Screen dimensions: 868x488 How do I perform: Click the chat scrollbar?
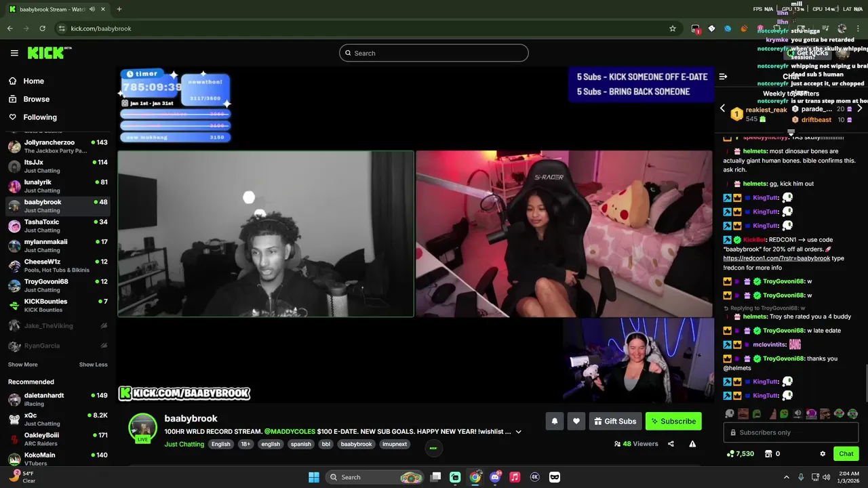[865, 385]
